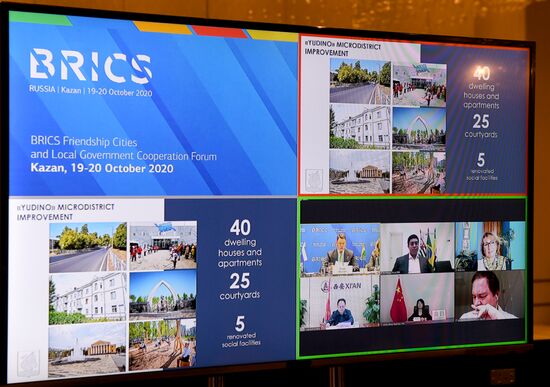Click the coat-of-arms emblem in red-bordered slide

[314, 180]
